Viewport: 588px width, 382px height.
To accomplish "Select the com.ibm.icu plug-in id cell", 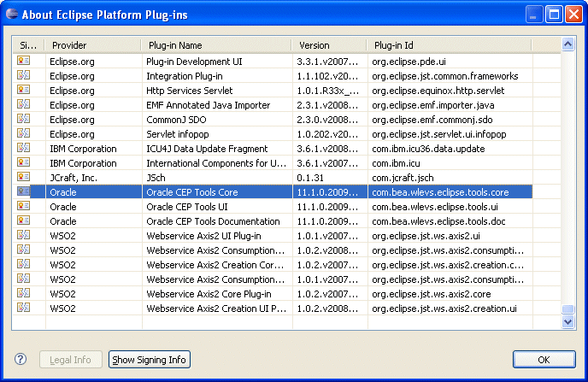I will [x=450, y=163].
